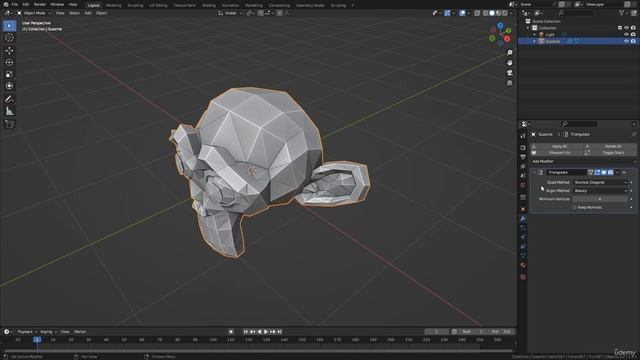Activate the Transform tool
Viewport: 640px width, 360px height.
pos(9,86)
